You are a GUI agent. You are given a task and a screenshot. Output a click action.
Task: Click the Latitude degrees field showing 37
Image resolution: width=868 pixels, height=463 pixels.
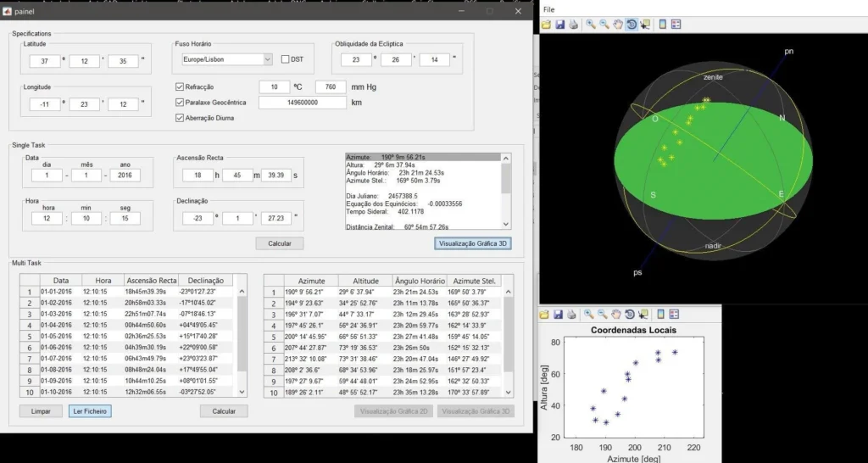coord(44,61)
